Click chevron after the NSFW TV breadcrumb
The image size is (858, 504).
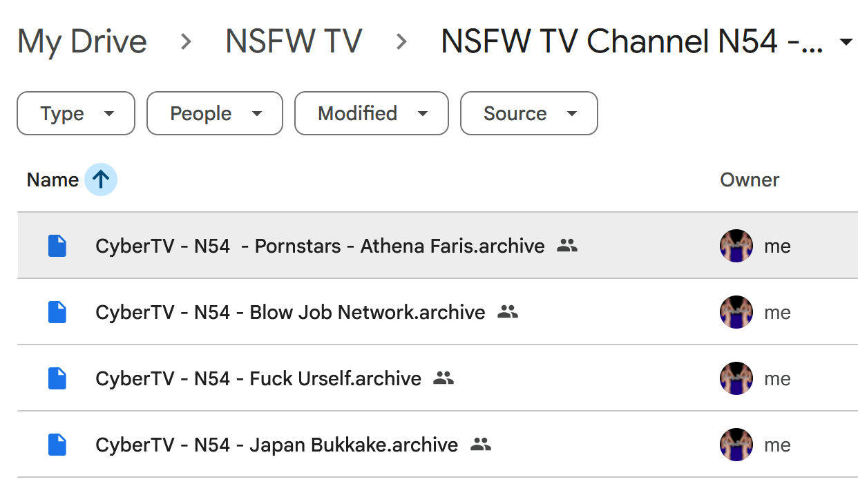click(401, 43)
